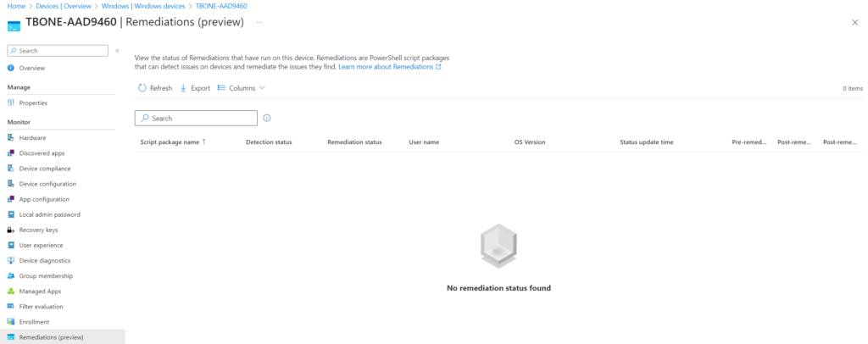
Task: Open Device configuration menu item
Action: [47, 184]
